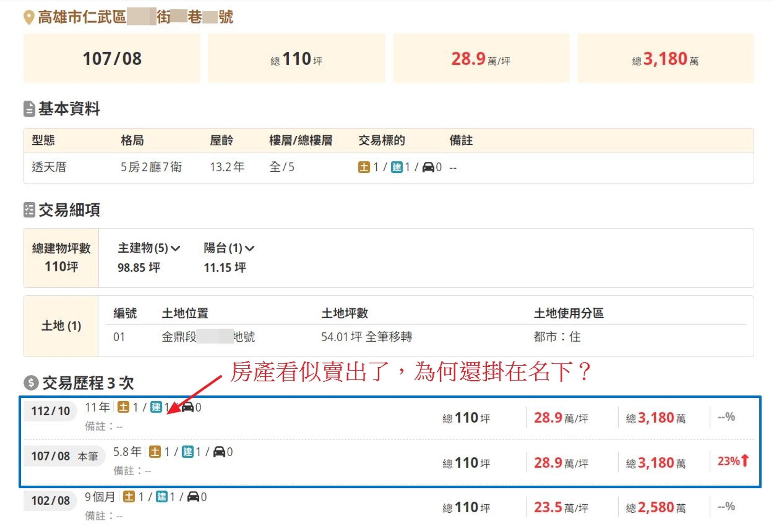
Task: Click the 13.2年 house age value
Action: coord(227,167)
